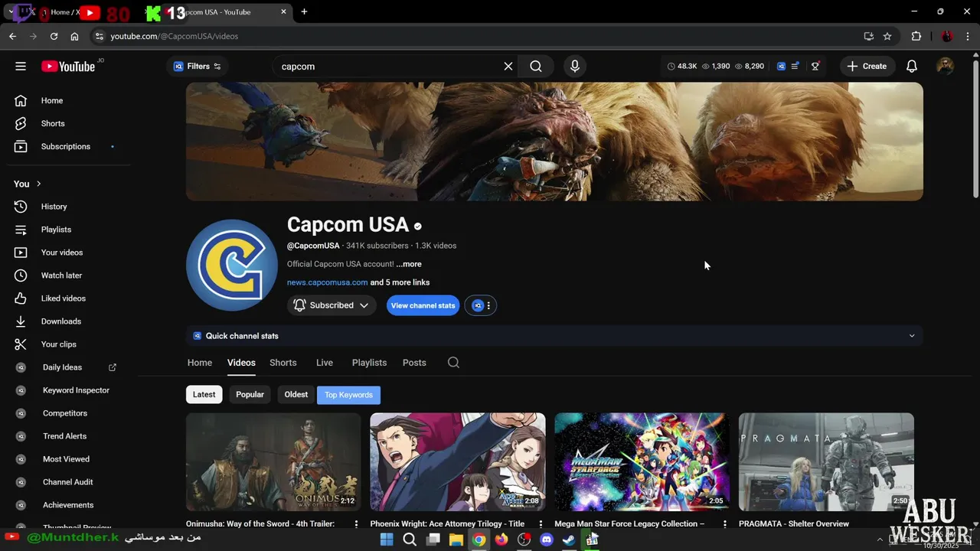Viewport: 980px width, 551px height.
Task: Switch to the Posts tab
Action: tap(414, 363)
